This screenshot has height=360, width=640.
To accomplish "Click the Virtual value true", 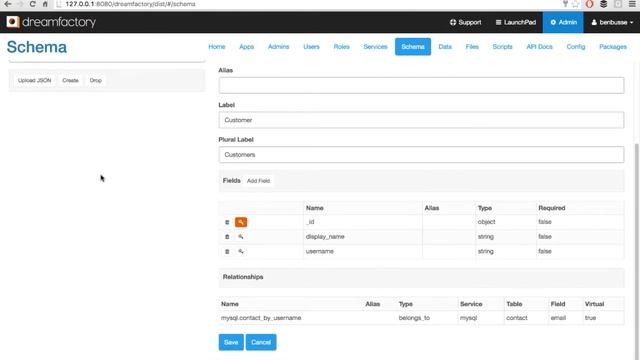I will 590,318.
